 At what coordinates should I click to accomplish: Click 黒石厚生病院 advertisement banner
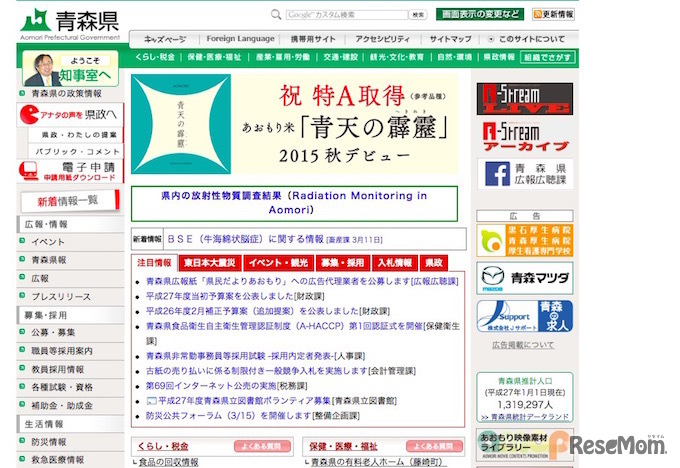pyautogui.click(x=525, y=241)
